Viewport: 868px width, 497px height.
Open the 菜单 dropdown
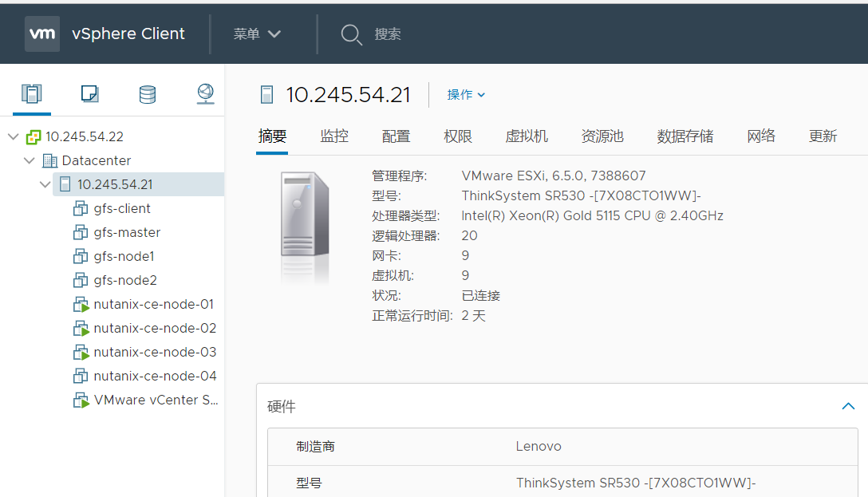(x=257, y=34)
